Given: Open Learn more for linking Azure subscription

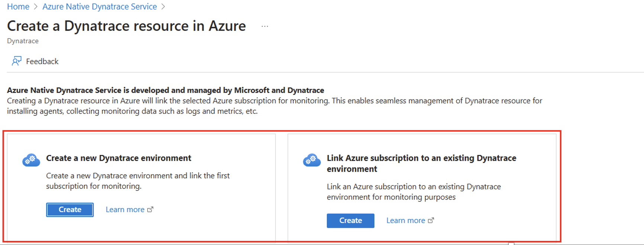Looking at the screenshot, I should tap(406, 220).
